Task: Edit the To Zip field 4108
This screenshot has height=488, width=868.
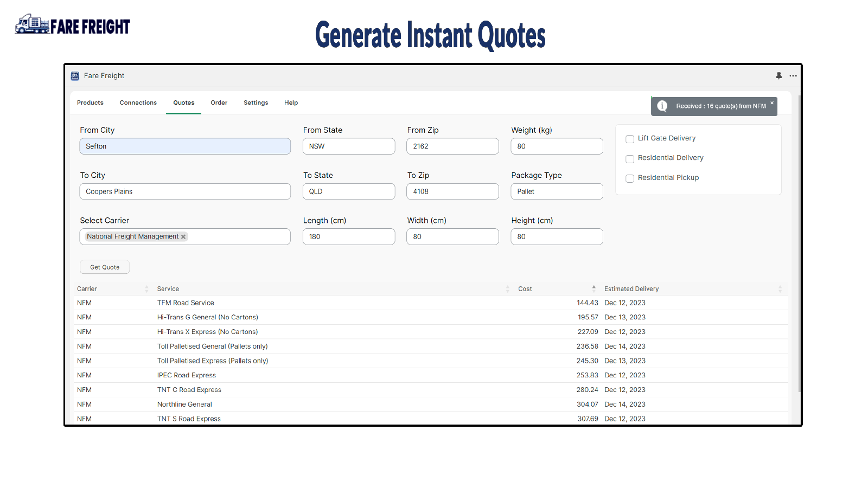Action: point(452,191)
